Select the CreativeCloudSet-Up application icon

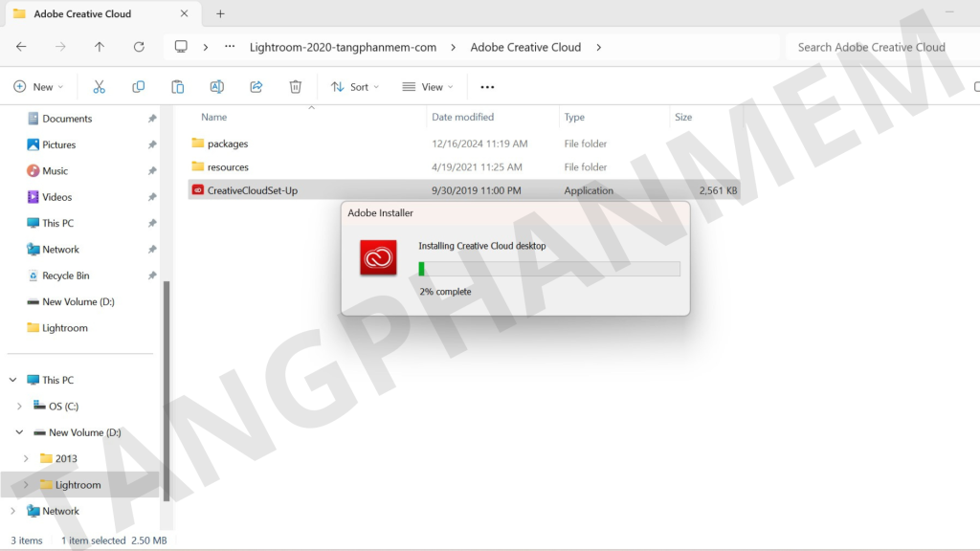tap(197, 190)
